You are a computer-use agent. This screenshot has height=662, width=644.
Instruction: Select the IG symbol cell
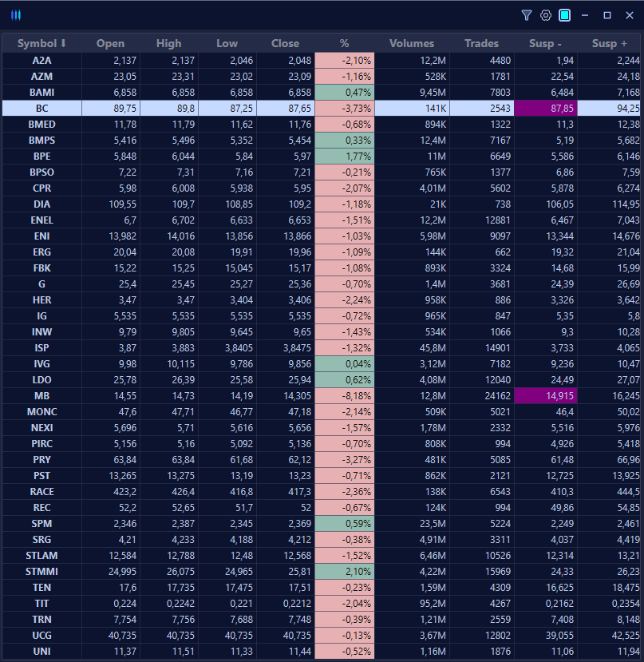click(x=41, y=316)
